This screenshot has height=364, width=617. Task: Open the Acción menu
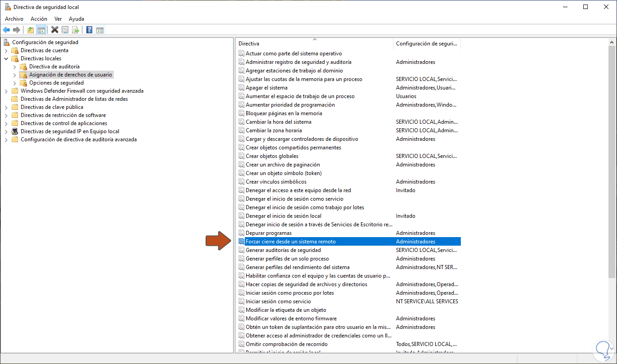(39, 18)
